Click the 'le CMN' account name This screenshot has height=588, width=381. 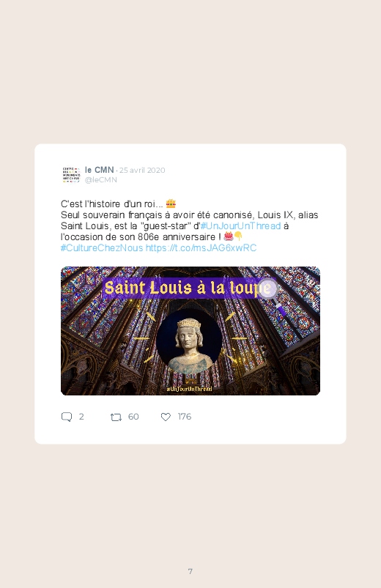[x=99, y=170]
